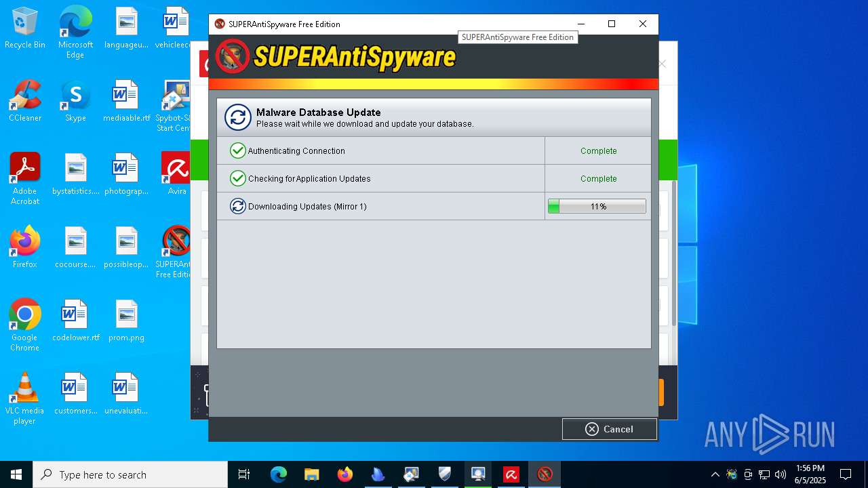Select the Spybot-S&D Start Center desktop shortcut
Screen dimensions: 868x488
tap(173, 106)
